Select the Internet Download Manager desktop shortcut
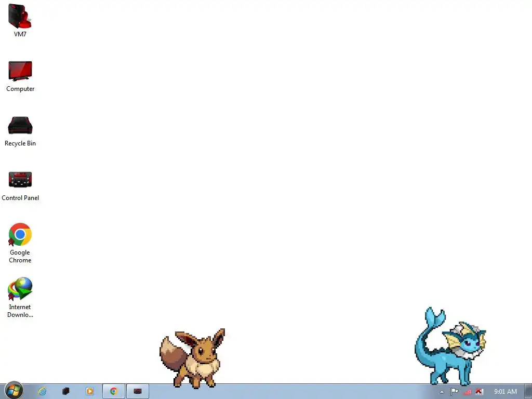Viewport: 532px width, 399px height. tap(20, 298)
